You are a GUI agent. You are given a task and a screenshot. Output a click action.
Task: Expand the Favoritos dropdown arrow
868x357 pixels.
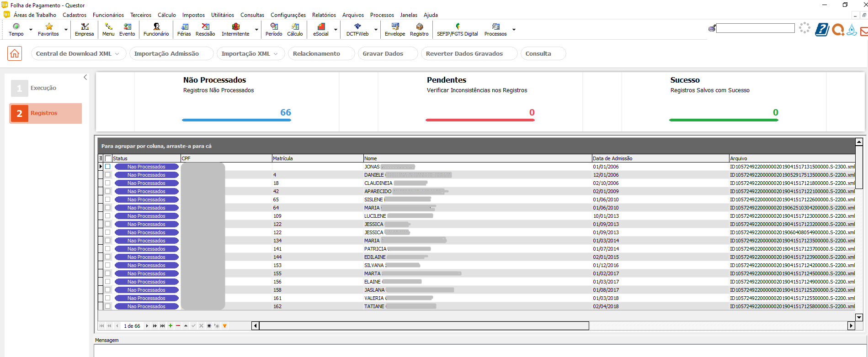pyautogui.click(x=66, y=30)
